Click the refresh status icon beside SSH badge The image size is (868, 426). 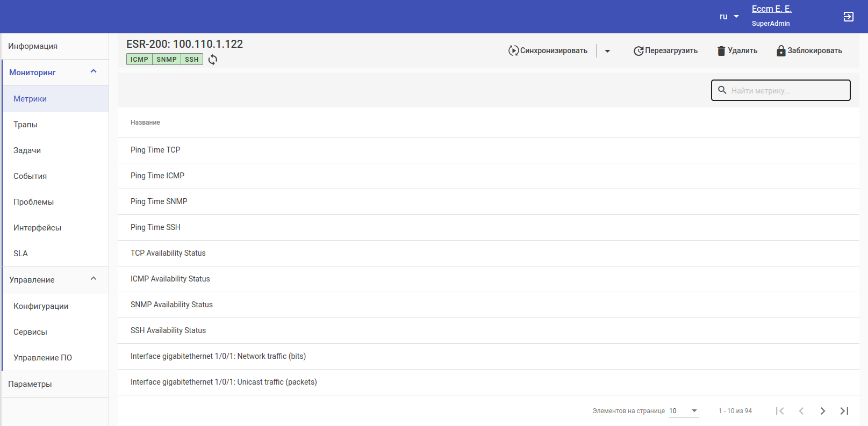pos(213,60)
